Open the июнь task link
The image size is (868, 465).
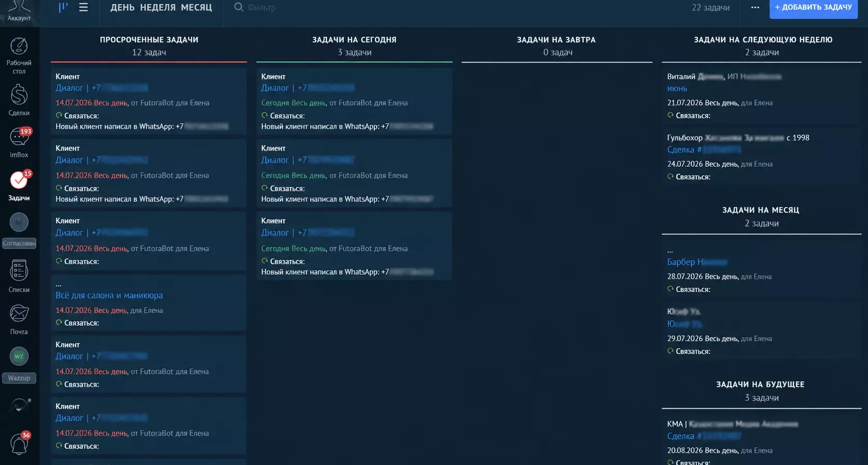tap(677, 88)
